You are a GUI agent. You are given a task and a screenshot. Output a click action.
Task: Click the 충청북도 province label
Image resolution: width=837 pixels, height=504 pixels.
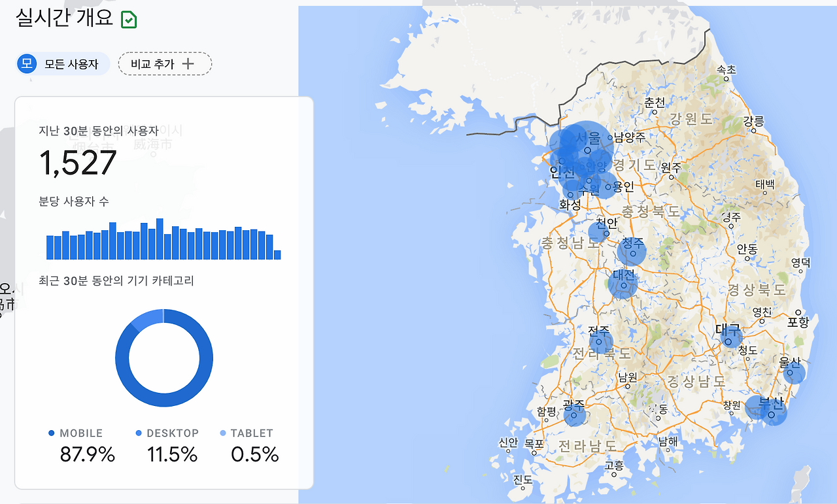click(651, 212)
